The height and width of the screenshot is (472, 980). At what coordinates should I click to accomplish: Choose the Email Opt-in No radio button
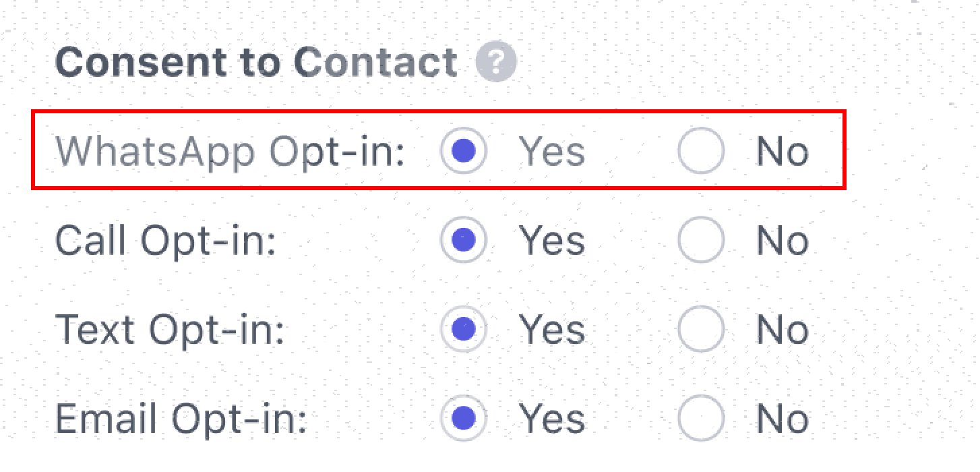pyautogui.click(x=701, y=419)
